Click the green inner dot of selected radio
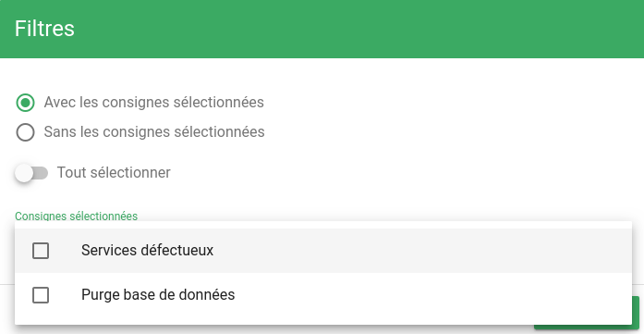 click(26, 103)
